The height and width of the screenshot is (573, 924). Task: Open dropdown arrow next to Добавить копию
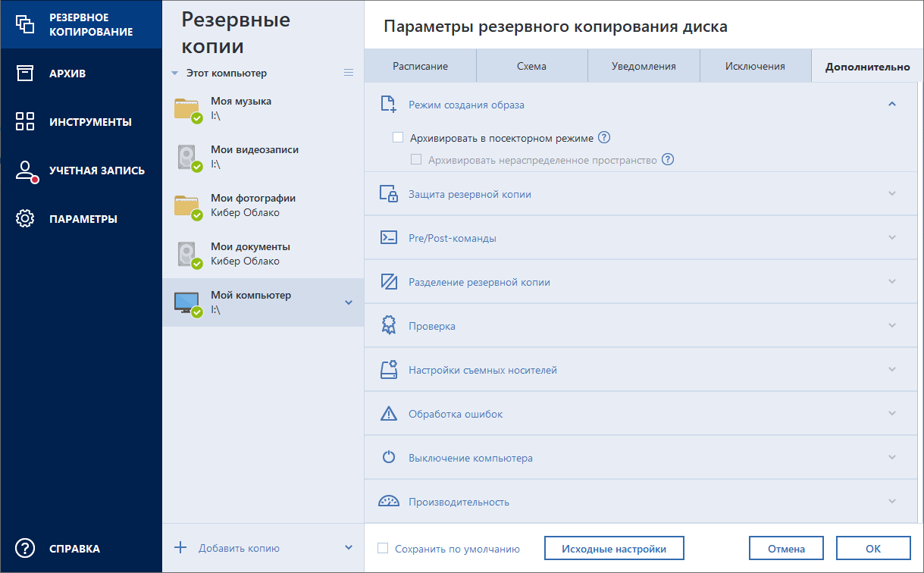pos(349,547)
